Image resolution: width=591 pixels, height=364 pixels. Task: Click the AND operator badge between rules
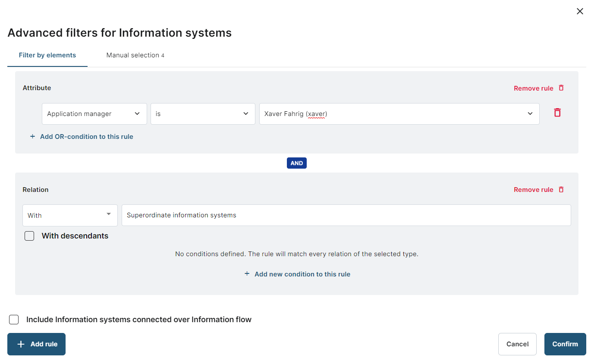(x=296, y=163)
